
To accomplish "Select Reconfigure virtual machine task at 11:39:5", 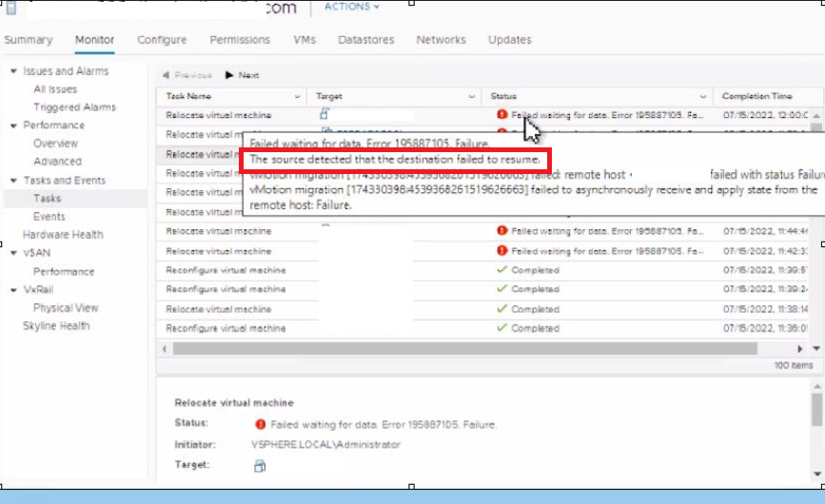I will [226, 270].
